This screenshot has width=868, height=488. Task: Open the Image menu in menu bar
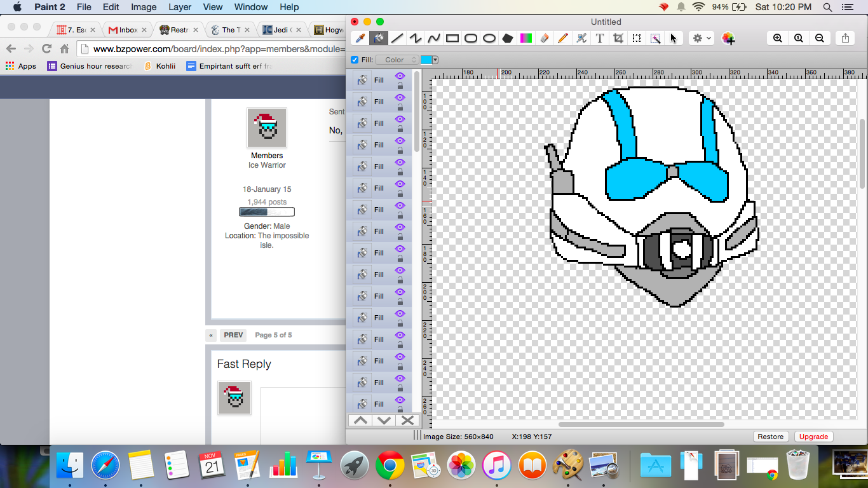144,7
